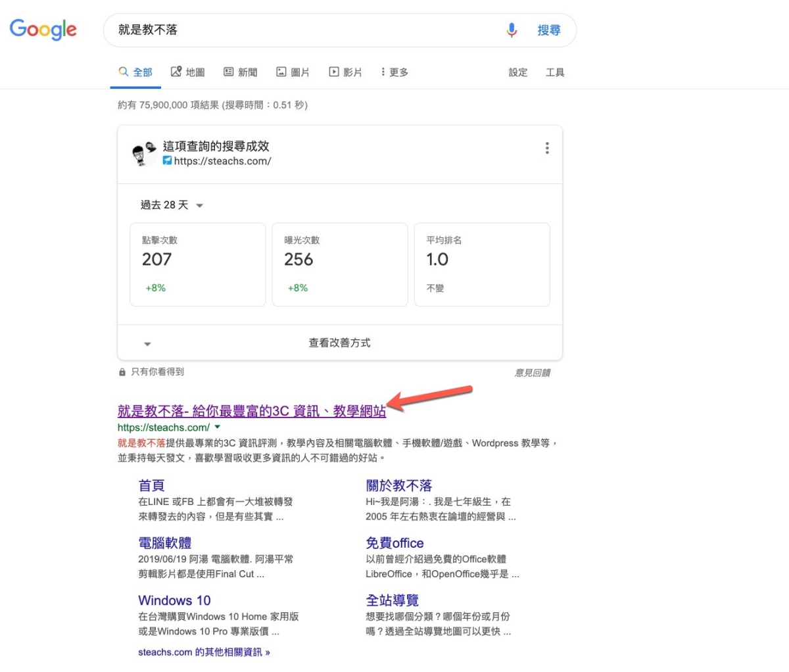
Task: Click the result count text 約有 75,900,000 項結果
Action: tap(168, 105)
